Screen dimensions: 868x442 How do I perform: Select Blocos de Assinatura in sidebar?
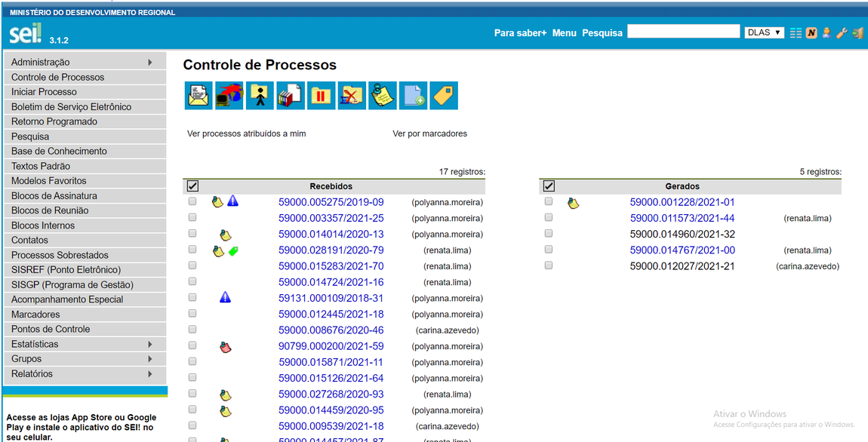(x=54, y=196)
